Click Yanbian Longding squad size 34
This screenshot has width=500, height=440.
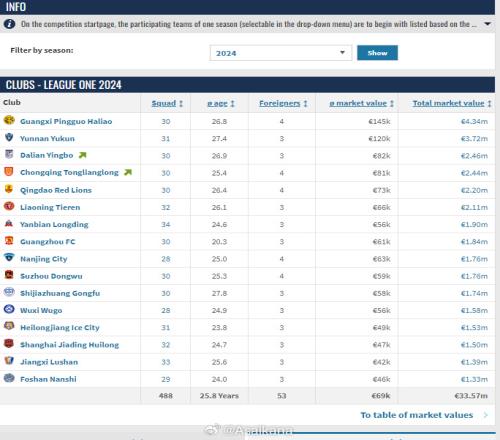click(166, 224)
